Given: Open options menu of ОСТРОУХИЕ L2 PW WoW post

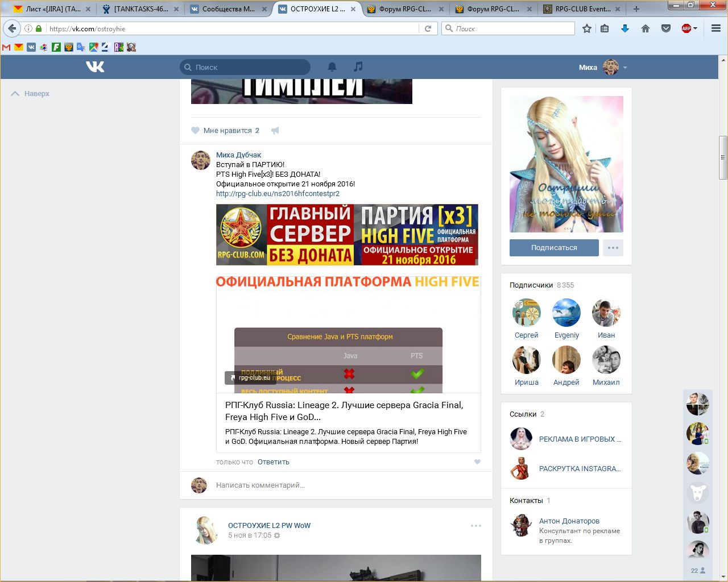Looking at the screenshot, I should [x=476, y=526].
